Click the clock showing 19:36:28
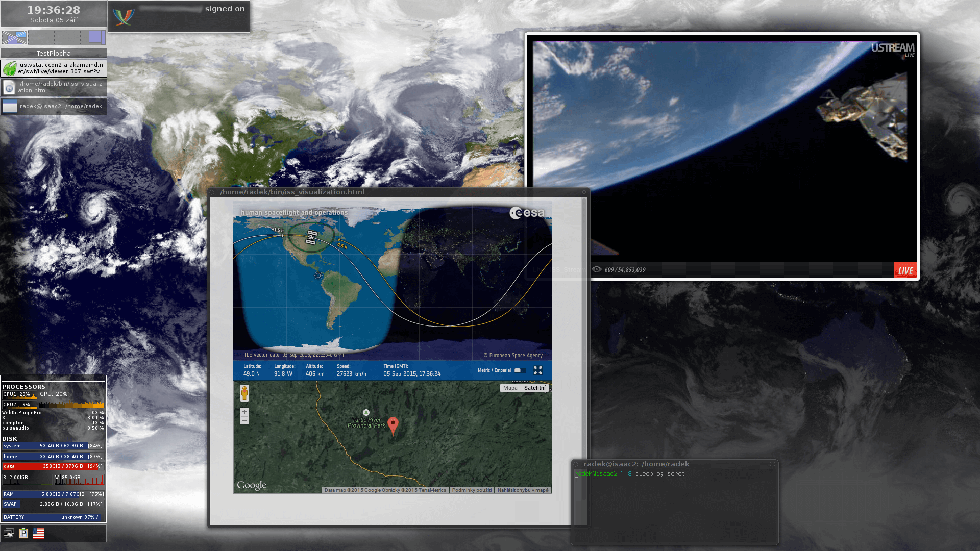Viewport: 980px width, 551px height. click(54, 10)
